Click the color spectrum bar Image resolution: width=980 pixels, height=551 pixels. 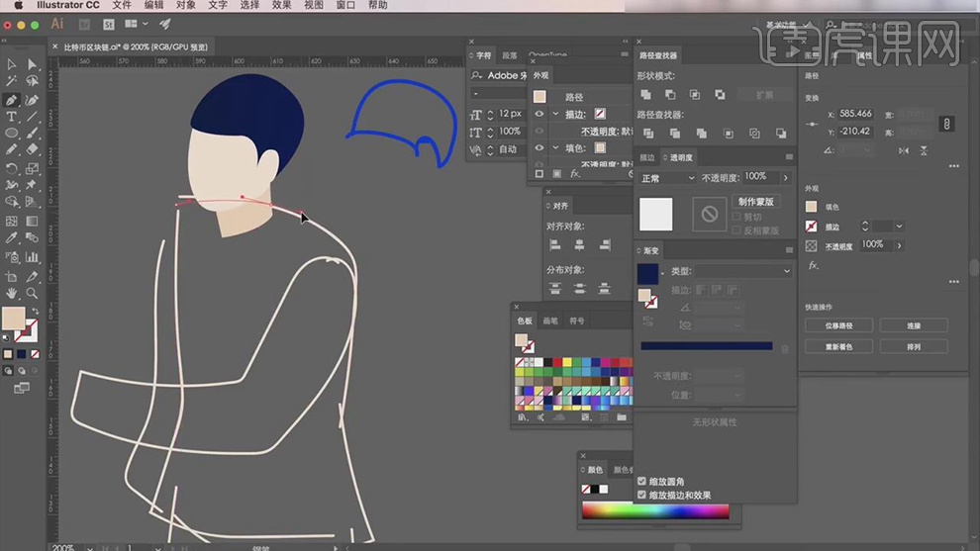pyautogui.click(x=655, y=510)
